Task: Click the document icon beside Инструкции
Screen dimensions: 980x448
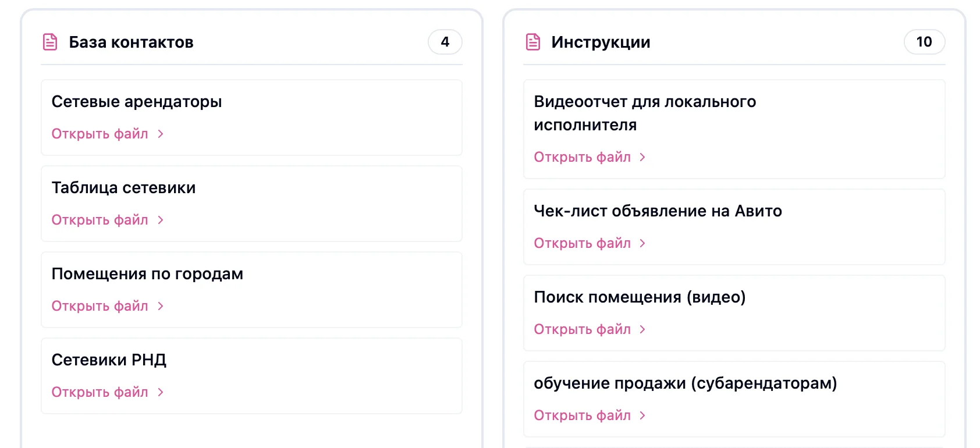Action: tap(533, 41)
